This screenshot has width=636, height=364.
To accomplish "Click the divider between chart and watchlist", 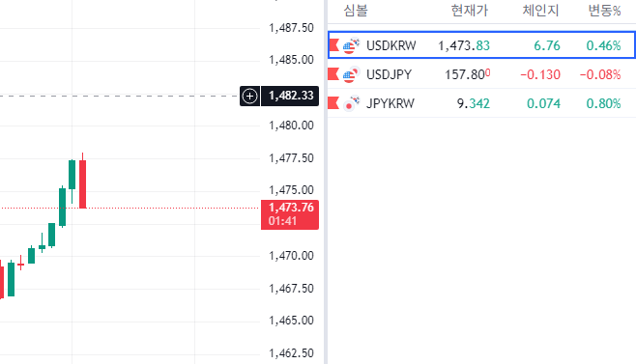I will [x=326, y=182].
